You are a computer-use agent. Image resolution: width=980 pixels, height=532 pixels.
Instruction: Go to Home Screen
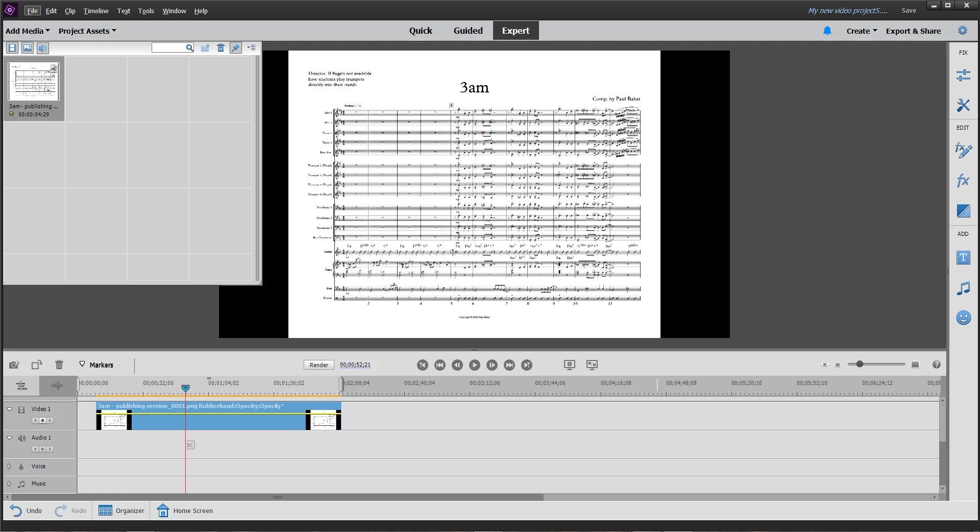(185, 511)
